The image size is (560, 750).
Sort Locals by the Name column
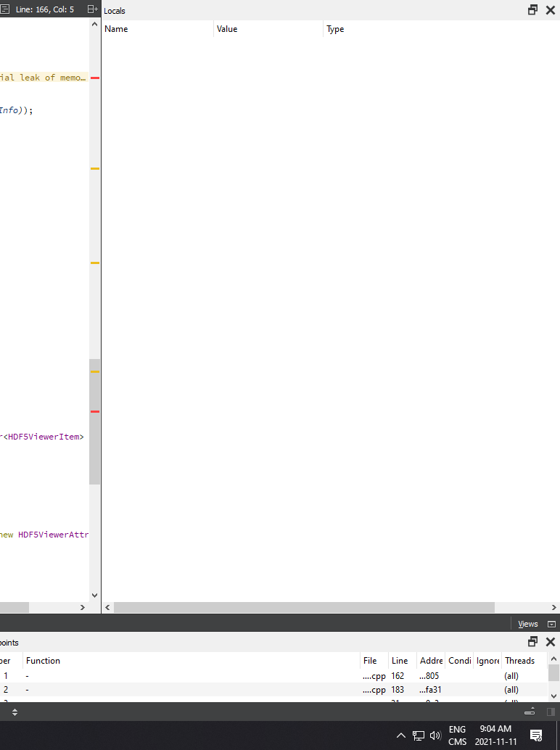(x=157, y=29)
